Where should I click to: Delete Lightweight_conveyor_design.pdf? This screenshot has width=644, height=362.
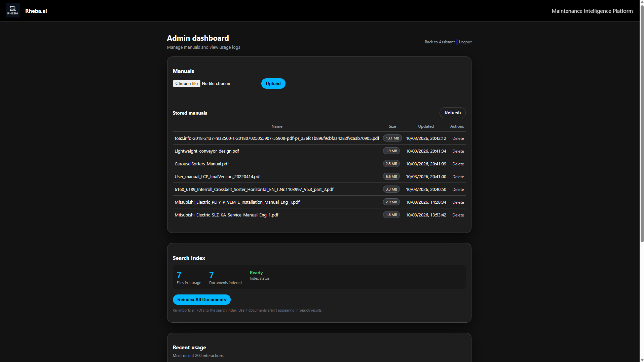(x=458, y=151)
